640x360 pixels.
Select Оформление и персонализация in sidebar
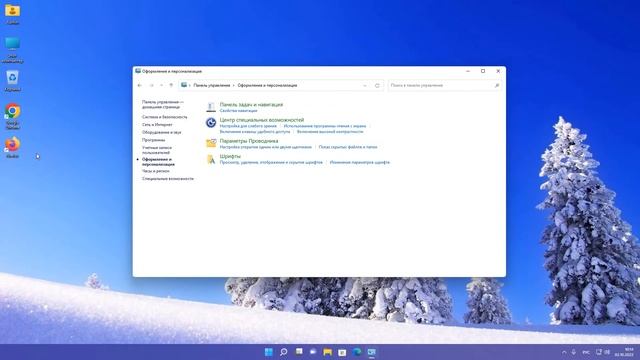[x=158, y=162]
